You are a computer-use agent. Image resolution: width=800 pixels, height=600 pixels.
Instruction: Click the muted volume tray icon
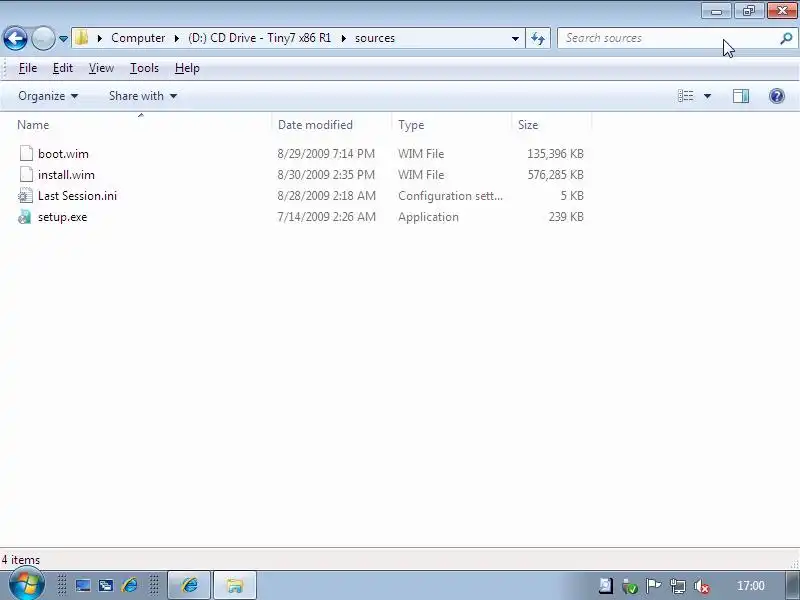pos(702,586)
